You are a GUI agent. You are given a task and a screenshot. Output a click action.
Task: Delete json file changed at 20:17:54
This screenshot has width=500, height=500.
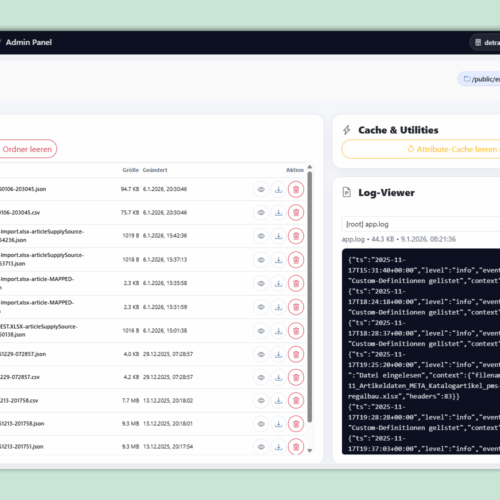pyautogui.click(x=296, y=447)
